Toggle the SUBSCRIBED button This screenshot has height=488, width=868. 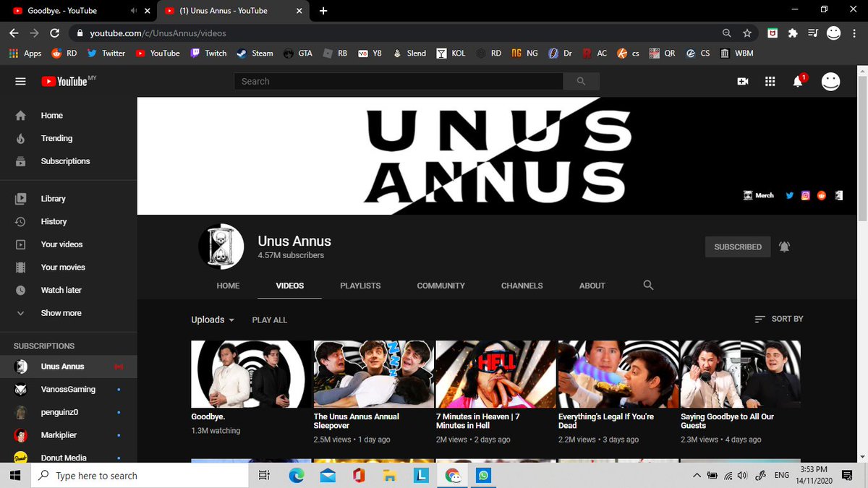point(738,247)
